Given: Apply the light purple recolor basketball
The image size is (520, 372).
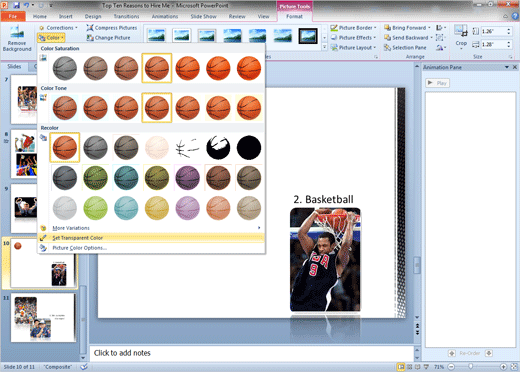Looking at the screenshot, I should pyautogui.click(x=188, y=208).
